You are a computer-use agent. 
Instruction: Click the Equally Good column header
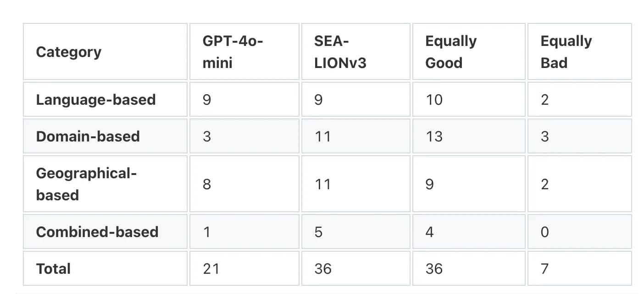(451, 52)
